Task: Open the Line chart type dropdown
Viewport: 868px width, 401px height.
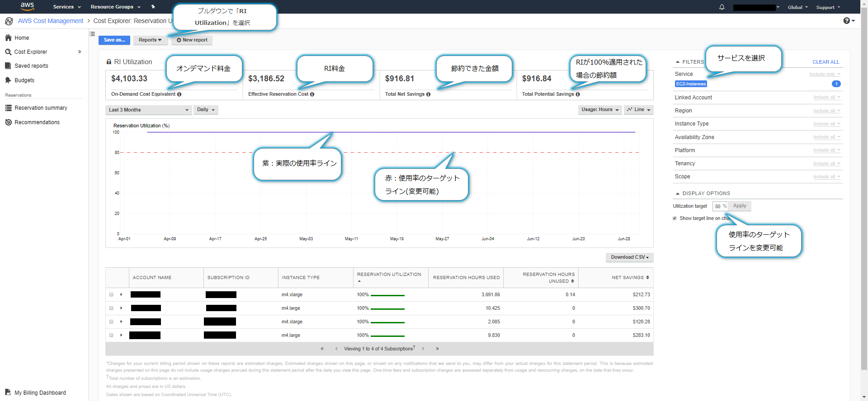Action: click(639, 110)
